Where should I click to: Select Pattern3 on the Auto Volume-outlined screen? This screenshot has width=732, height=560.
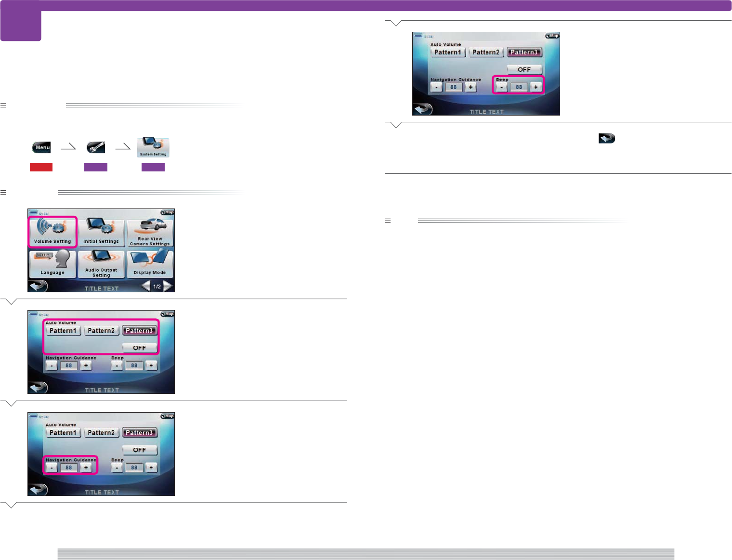tap(140, 331)
